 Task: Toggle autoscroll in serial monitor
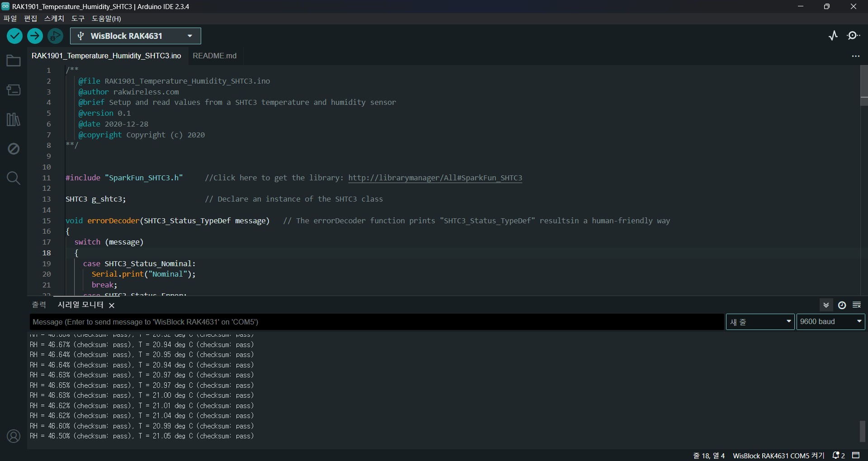[826, 305]
